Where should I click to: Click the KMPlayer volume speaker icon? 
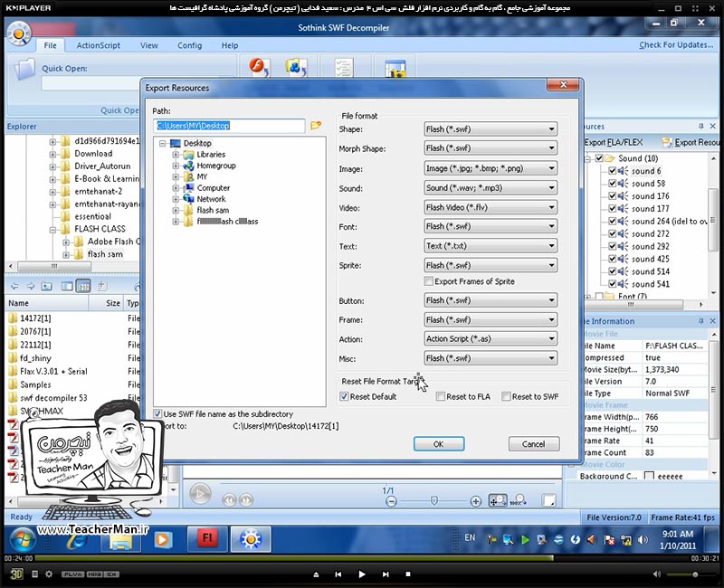pos(657,574)
